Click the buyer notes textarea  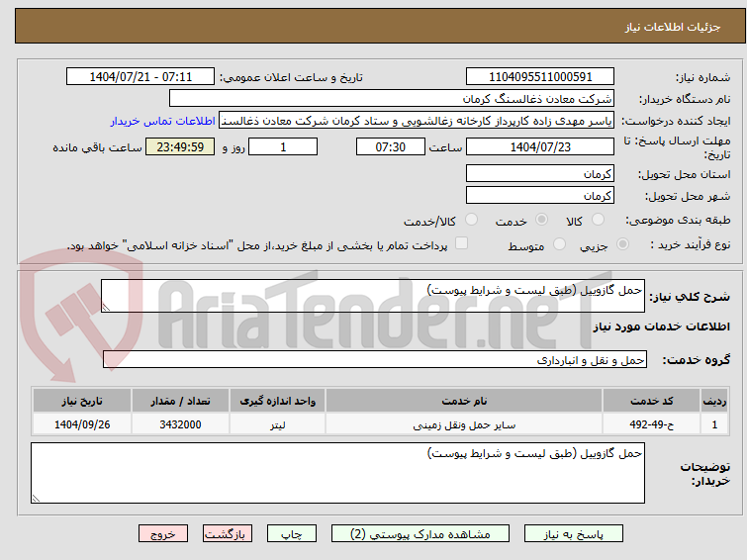[337, 473]
